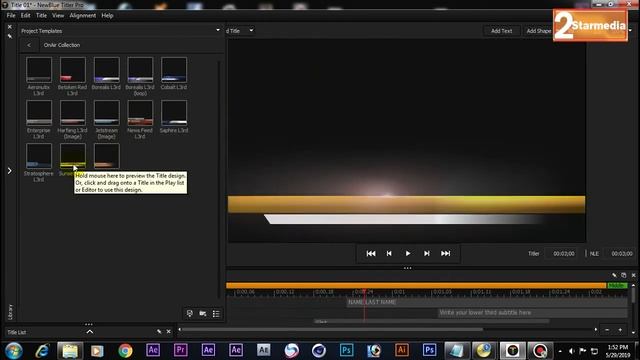Switch library to list view icon
640x360 pixels.
tap(216, 313)
